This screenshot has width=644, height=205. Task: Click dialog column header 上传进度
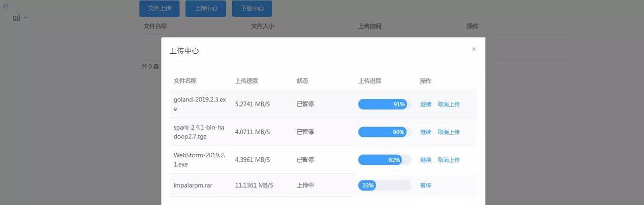(x=370, y=81)
